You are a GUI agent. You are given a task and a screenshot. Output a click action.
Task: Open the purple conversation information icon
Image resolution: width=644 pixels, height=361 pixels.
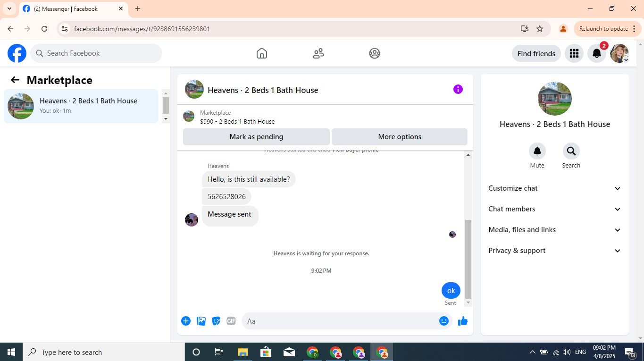pos(458,89)
